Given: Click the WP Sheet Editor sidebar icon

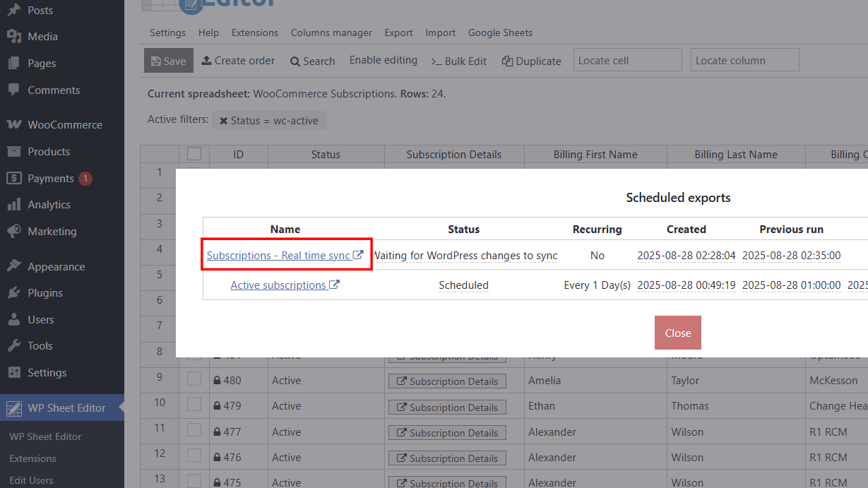Looking at the screenshot, I should pos(13,407).
